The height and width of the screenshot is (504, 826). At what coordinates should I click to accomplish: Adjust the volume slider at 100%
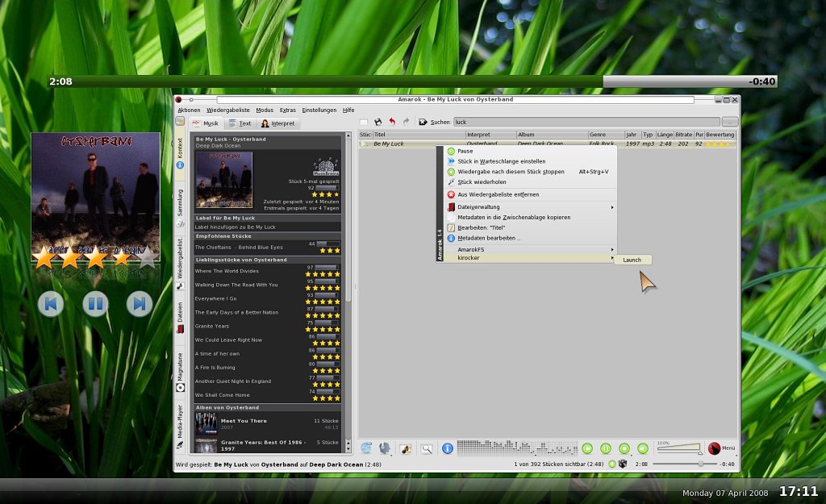click(x=679, y=448)
